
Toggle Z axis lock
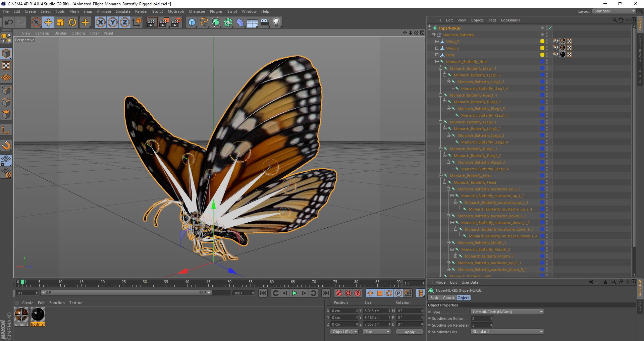(x=125, y=22)
